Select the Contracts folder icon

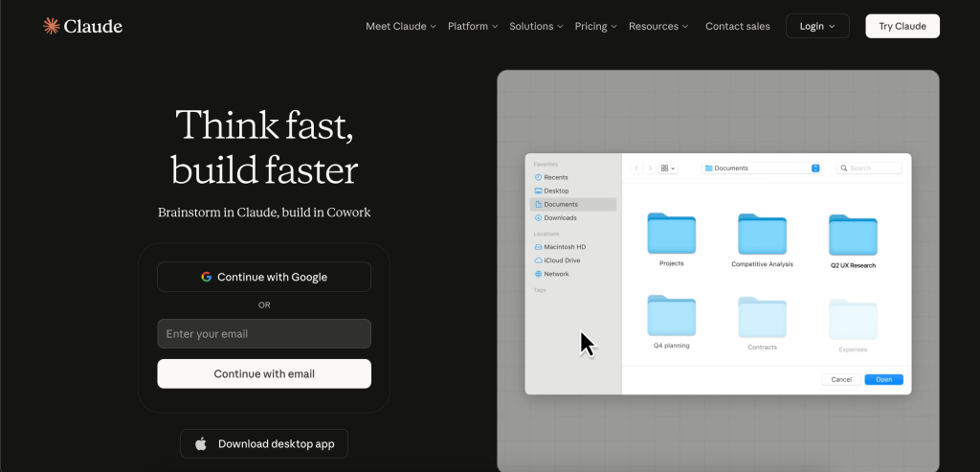tap(762, 317)
